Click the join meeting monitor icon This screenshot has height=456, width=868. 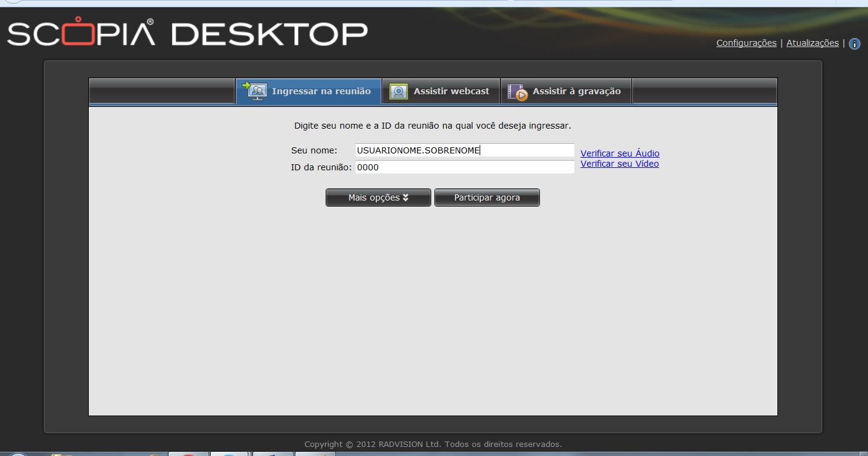[x=256, y=91]
